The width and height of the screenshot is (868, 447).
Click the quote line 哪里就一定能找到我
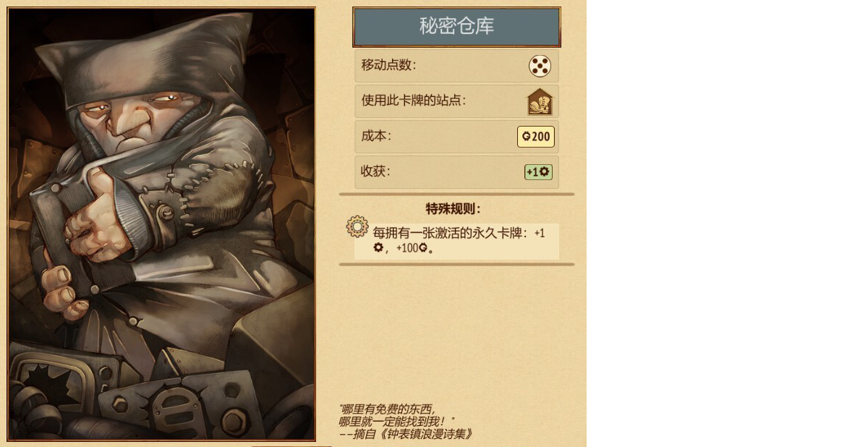[x=396, y=421]
